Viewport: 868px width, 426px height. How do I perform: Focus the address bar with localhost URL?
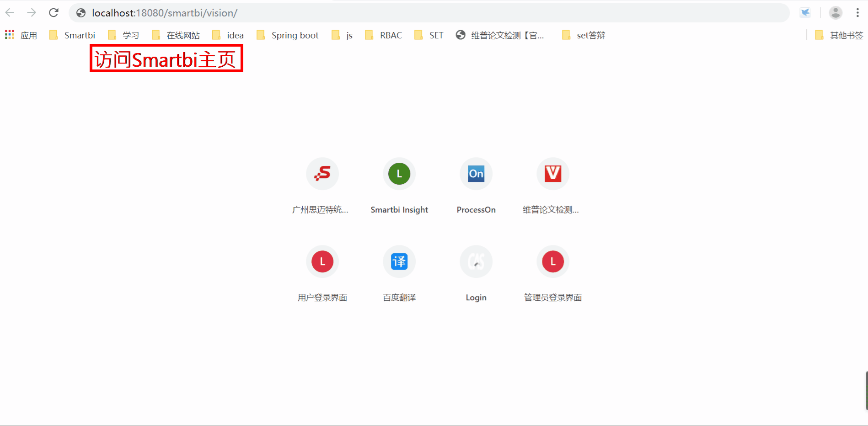pyautogui.click(x=429, y=13)
